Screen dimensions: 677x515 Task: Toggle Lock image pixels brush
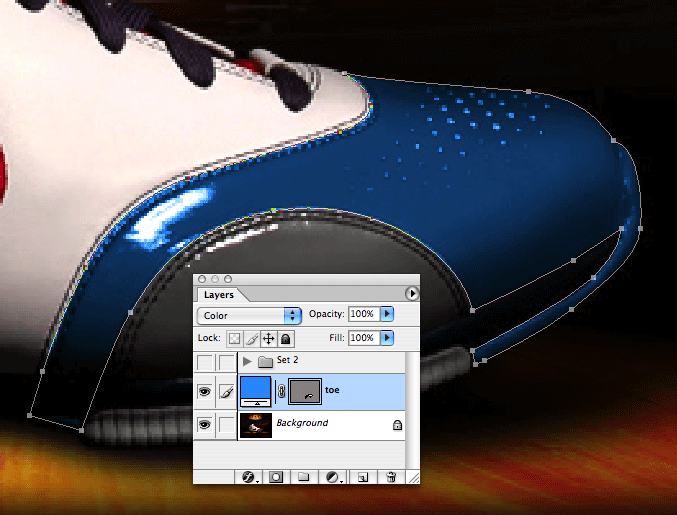coord(251,339)
